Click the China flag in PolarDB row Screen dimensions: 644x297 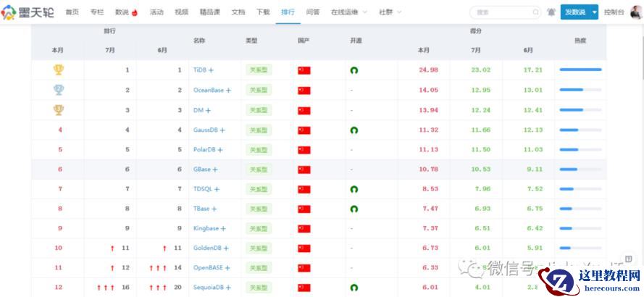point(304,150)
